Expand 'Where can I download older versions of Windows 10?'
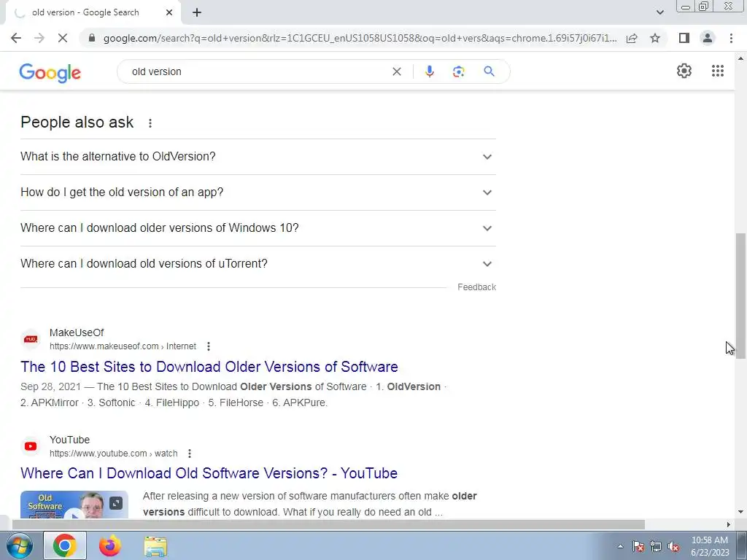Image resolution: width=747 pixels, height=560 pixels. coord(258,228)
